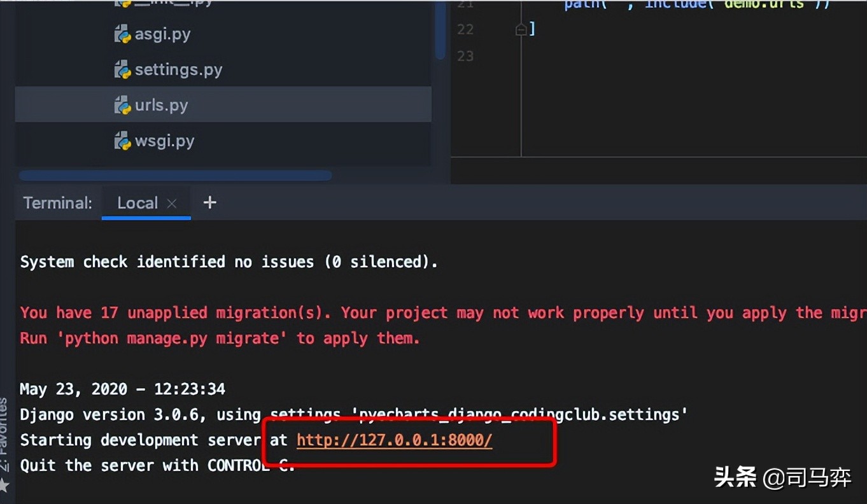Click 'System check identified no issues' line
The width and height of the screenshot is (867, 504).
point(229,262)
